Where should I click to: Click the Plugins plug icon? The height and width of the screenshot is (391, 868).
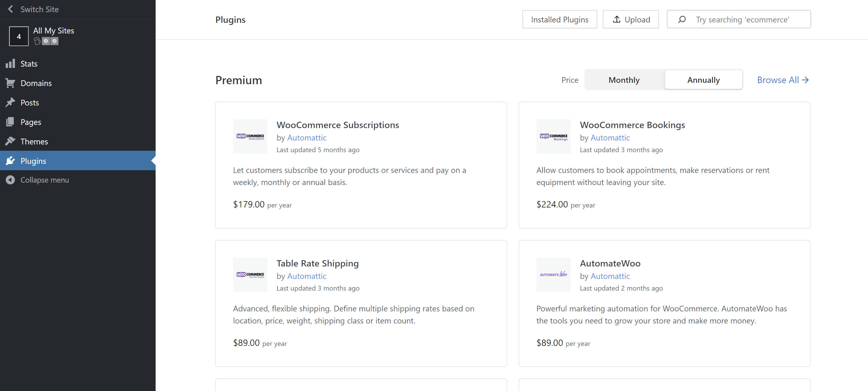click(x=11, y=160)
